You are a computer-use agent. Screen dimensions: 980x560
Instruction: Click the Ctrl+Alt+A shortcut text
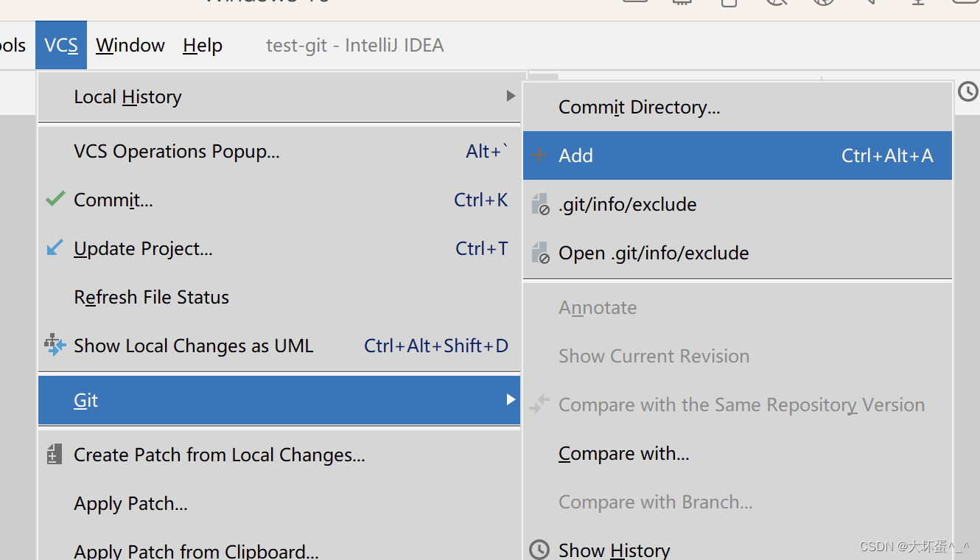click(x=887, y=156)
